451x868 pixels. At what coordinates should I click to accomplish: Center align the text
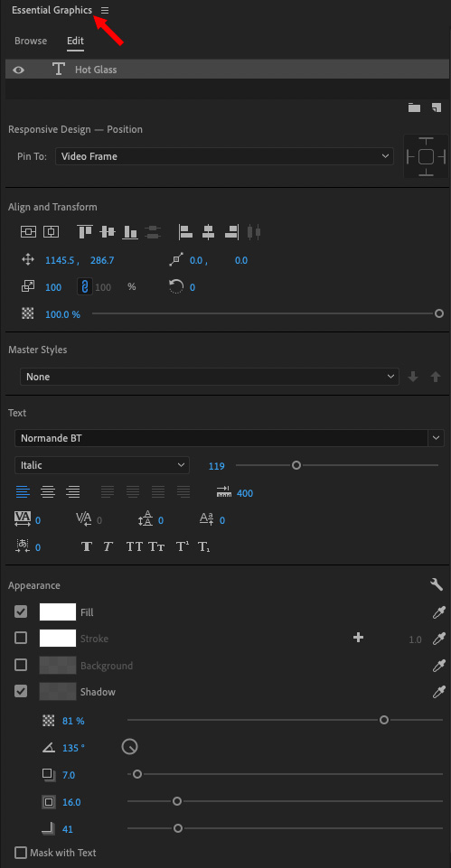point(48,491)
